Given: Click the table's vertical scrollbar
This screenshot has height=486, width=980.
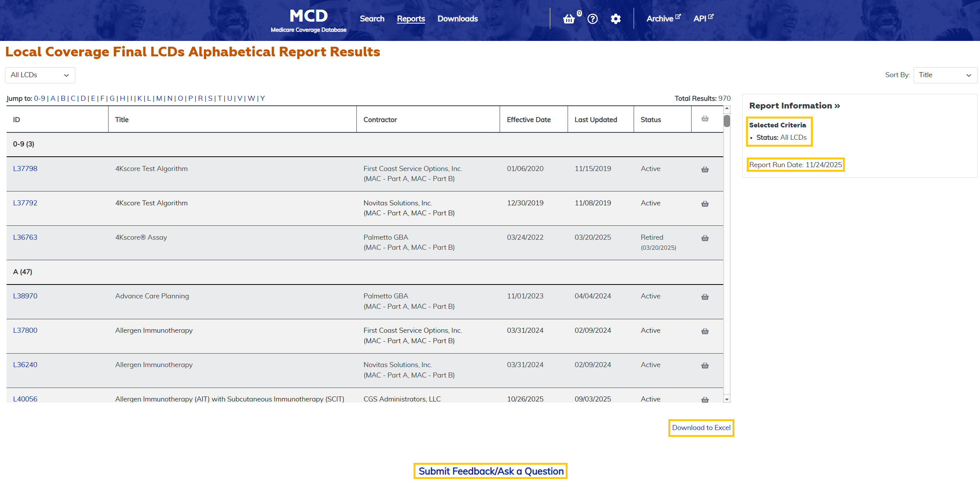Looking at the screenshot, I should [x=726, y=120].
